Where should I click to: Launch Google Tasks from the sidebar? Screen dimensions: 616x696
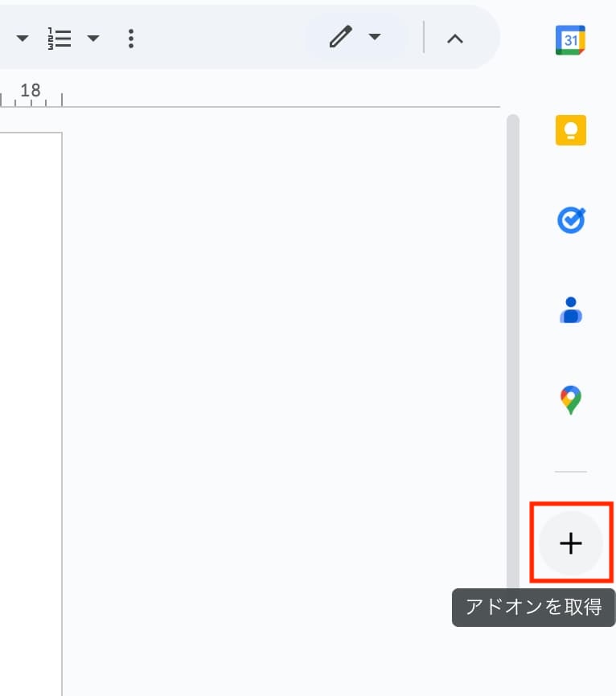(570, 219)
